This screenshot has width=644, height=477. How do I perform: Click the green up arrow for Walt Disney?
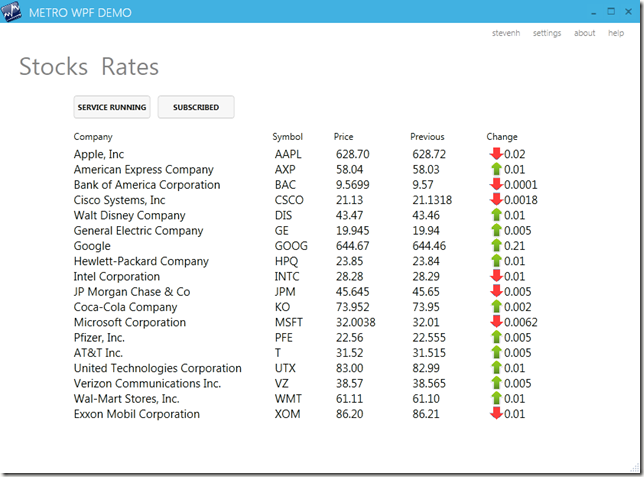pos(497,215)
